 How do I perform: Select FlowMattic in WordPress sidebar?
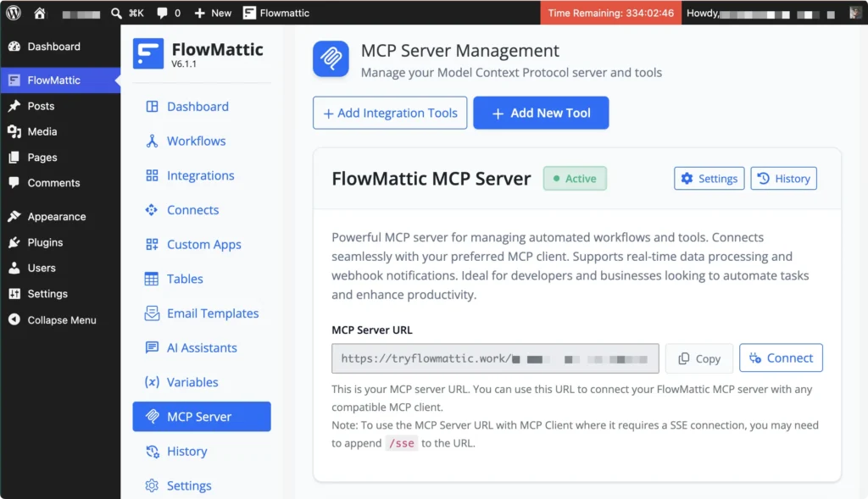(x=60, y=80)
